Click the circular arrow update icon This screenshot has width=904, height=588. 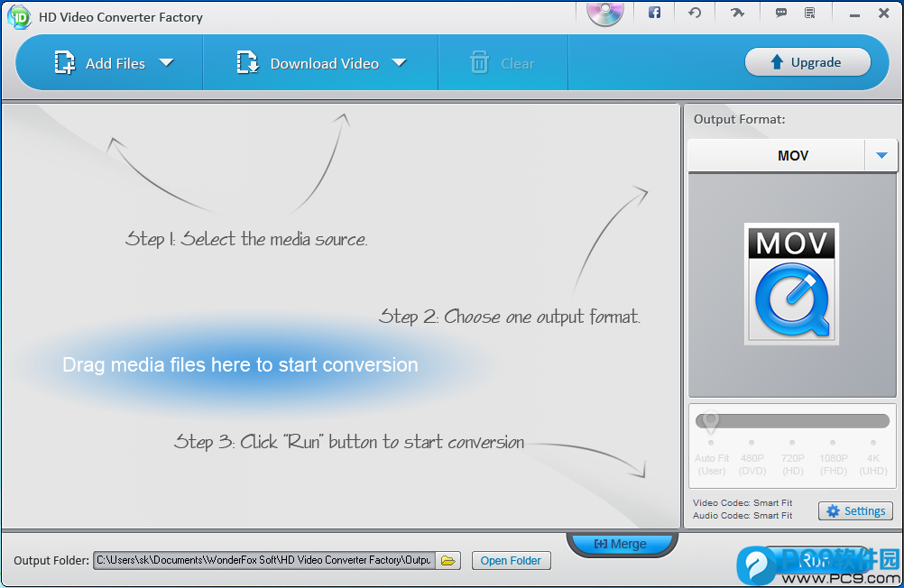tap(694, 13)
